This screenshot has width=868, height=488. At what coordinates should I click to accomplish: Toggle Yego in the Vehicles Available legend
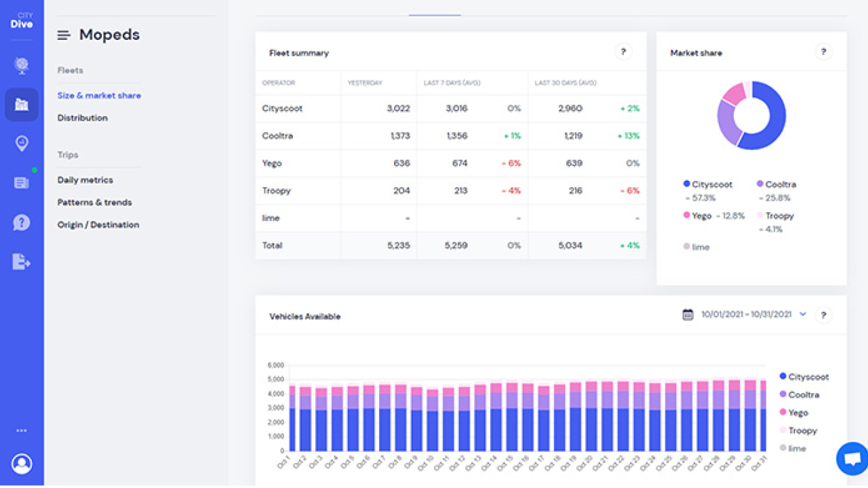[x=793, y=412]
